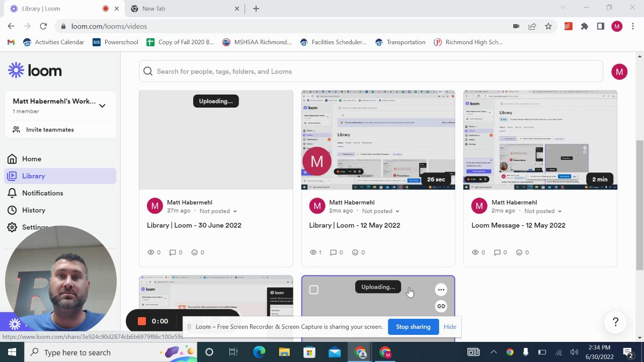Click Hide on the screen sharing bar

[450, 327]
